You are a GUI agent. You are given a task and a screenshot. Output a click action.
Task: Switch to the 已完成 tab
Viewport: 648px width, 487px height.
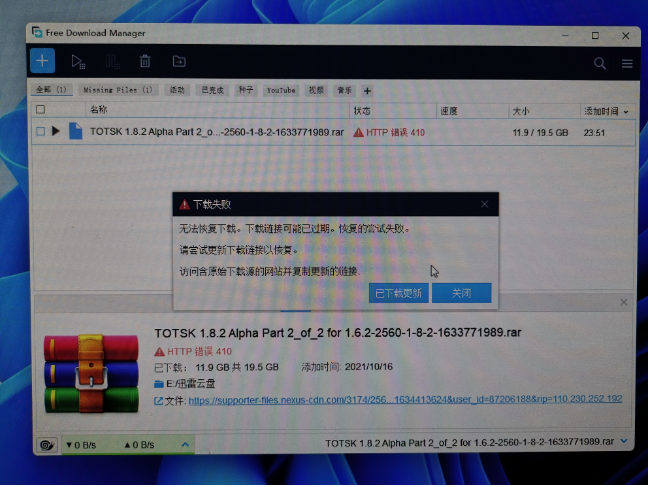click(212, 90)
